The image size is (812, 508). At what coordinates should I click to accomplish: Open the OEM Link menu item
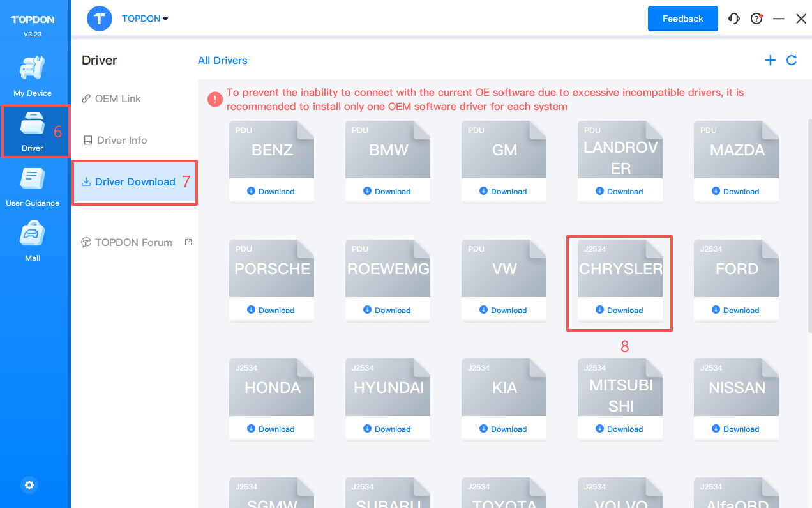117,98
